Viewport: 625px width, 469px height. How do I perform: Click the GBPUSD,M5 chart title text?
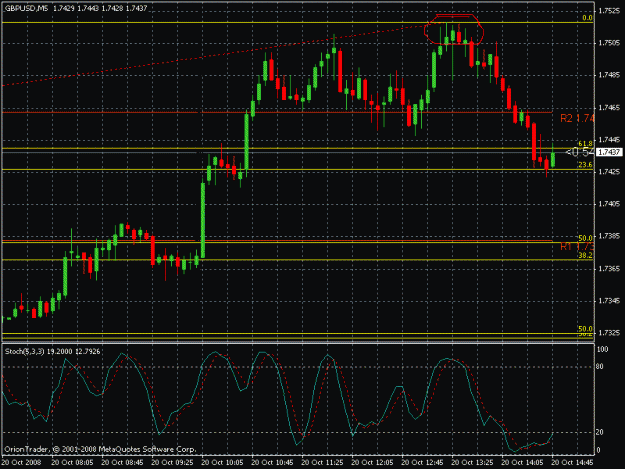pyautogui.click(x=26, y=8)
